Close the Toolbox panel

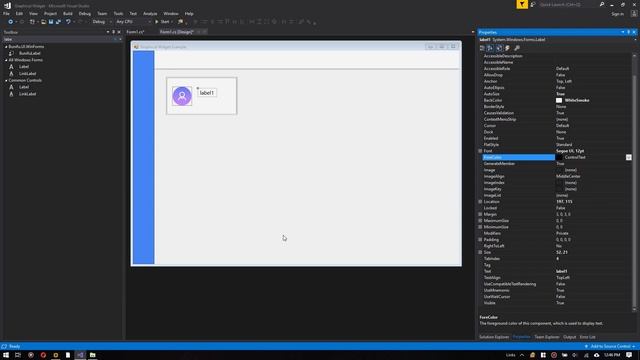(119, 32)
